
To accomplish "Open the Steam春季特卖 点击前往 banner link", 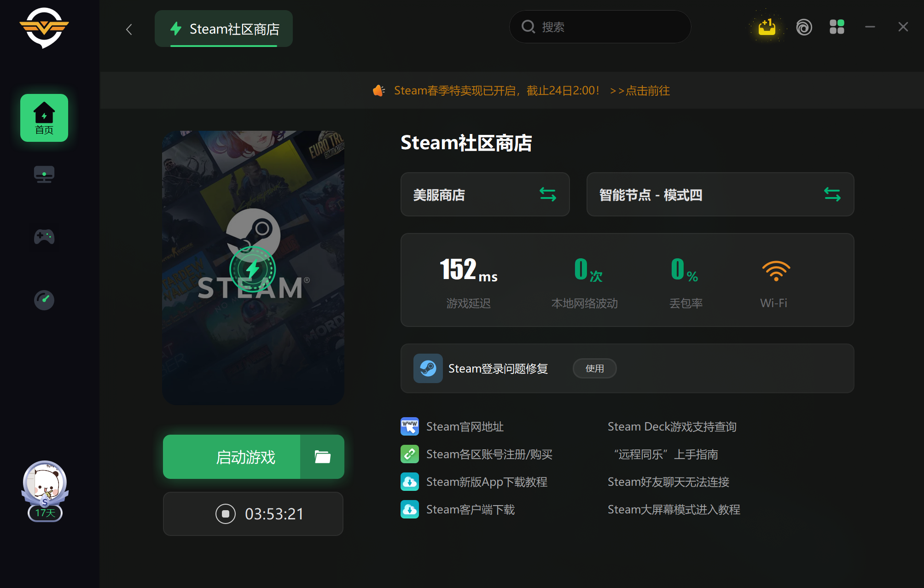I will (639, 91).
